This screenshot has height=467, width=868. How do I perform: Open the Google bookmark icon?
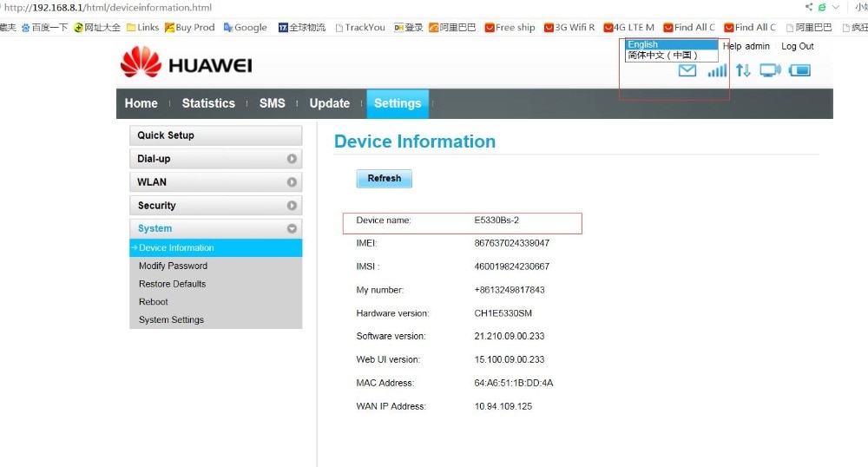tap(228, 27)
